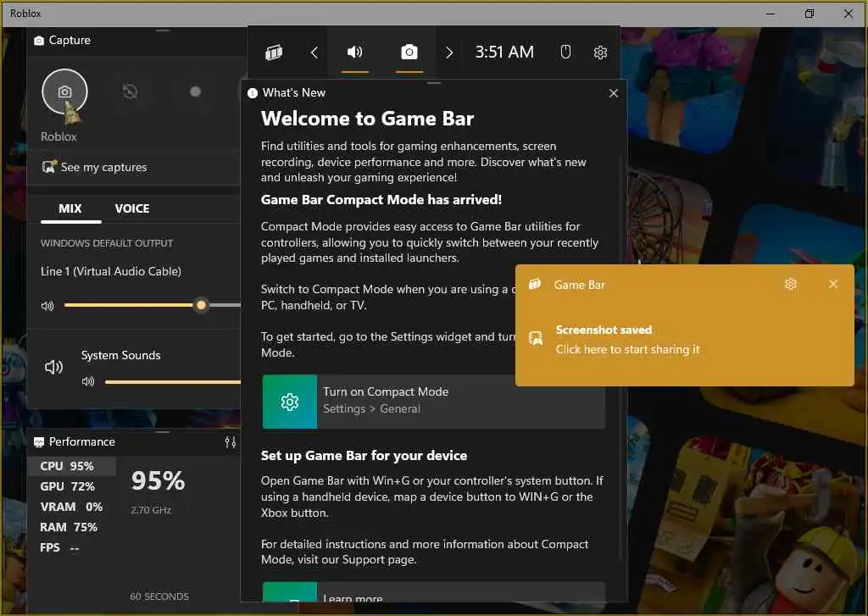Screen dimensions: 868x616
Task: Show more widgets with right chevron
Action: [449, 53]
